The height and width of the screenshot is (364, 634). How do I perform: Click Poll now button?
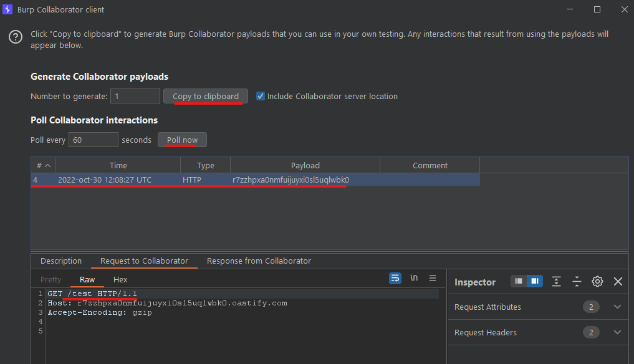pos(183,140)
